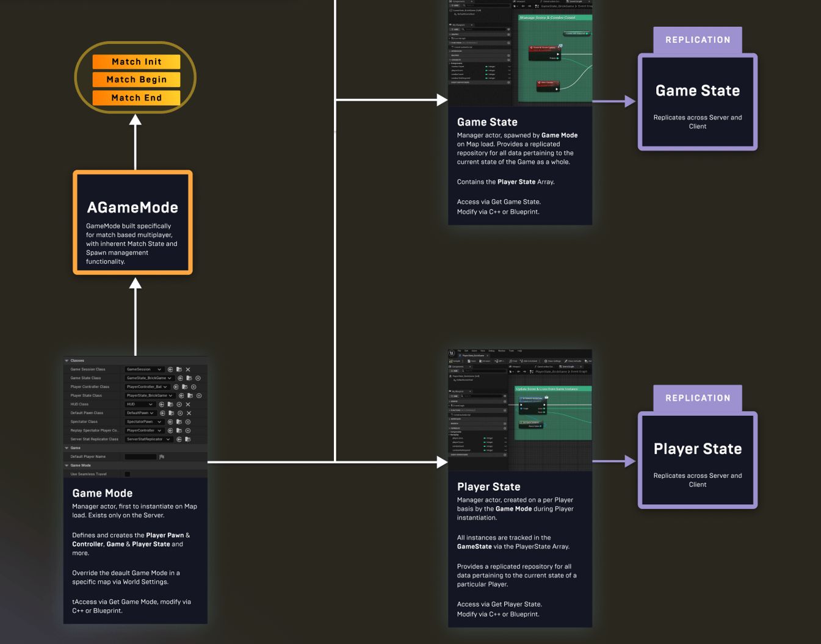Click the Compile toolbar button

(x=455, y=361)
